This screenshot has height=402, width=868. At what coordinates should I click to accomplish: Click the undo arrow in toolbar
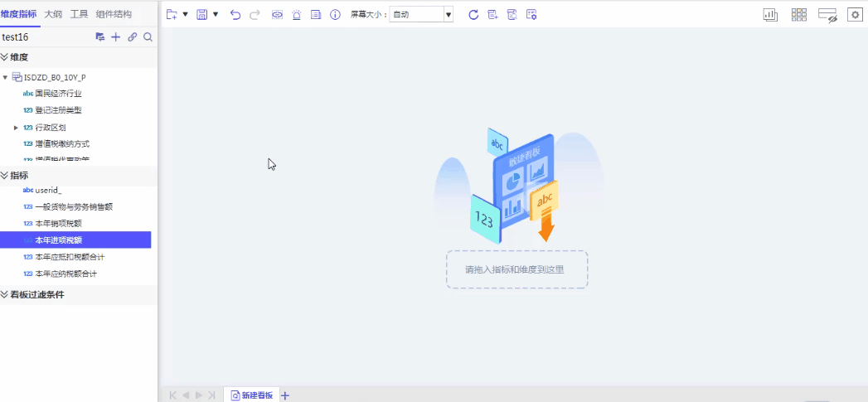pyautogui.click(x=235, y=15)
